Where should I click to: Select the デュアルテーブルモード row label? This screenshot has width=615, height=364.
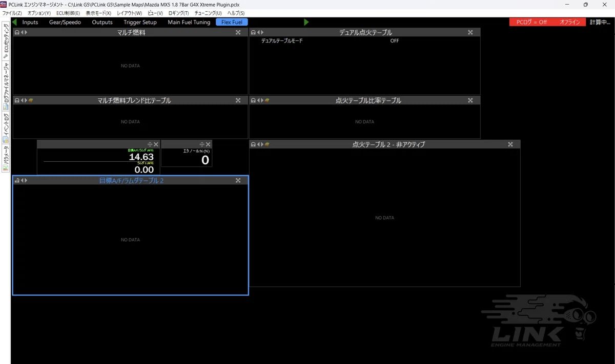pyautogui.click(x=282, y=41)
